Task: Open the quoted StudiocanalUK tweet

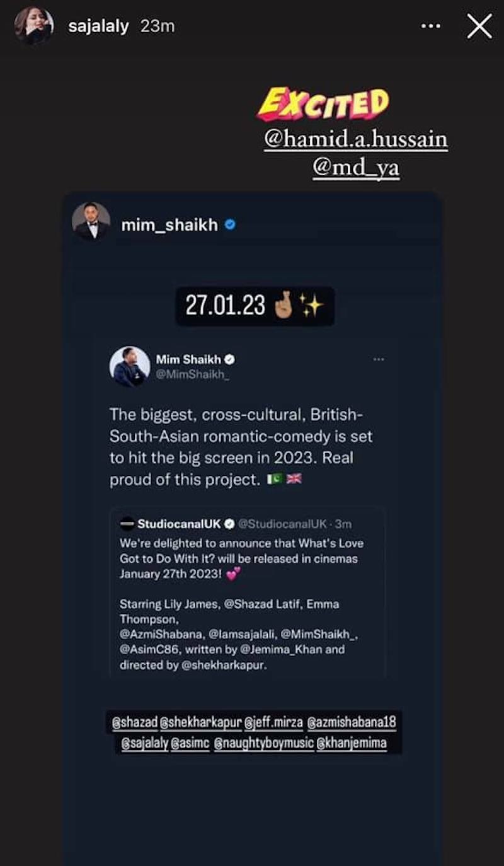Action: pyautogui.click(x=247, y=592)
